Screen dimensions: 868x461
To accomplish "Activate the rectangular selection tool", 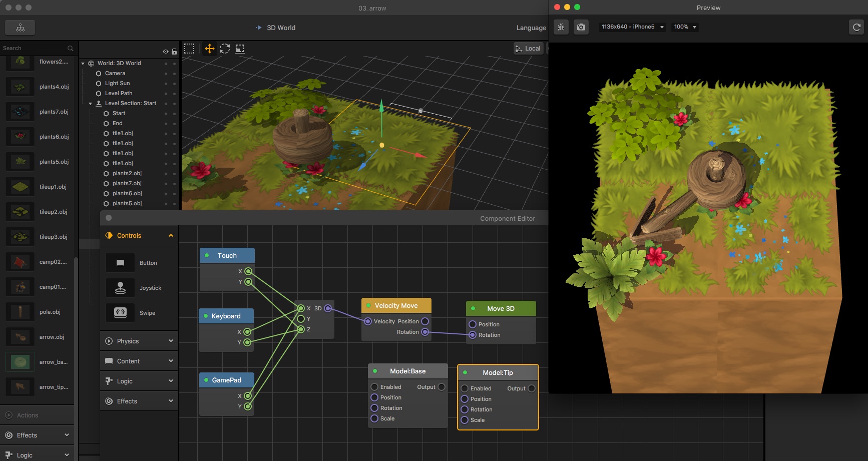I will click(189, 49).
